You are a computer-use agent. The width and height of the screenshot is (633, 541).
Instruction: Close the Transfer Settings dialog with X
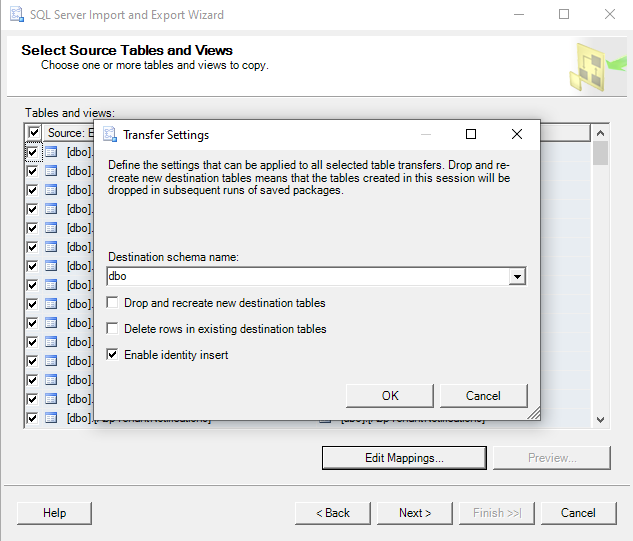(517, 134)
